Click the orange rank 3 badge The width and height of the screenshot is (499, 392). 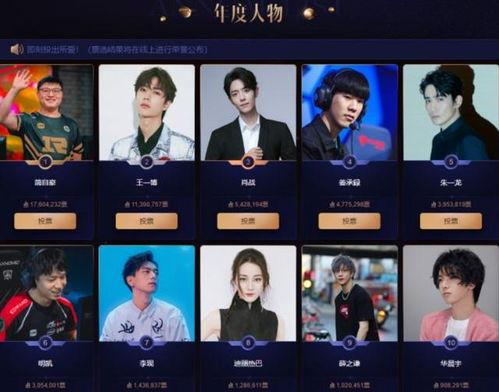[248, 162]
